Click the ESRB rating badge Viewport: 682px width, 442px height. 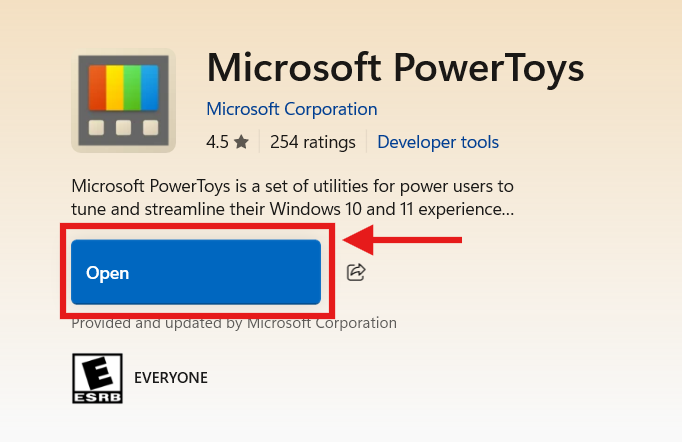[x=97, y=378]
